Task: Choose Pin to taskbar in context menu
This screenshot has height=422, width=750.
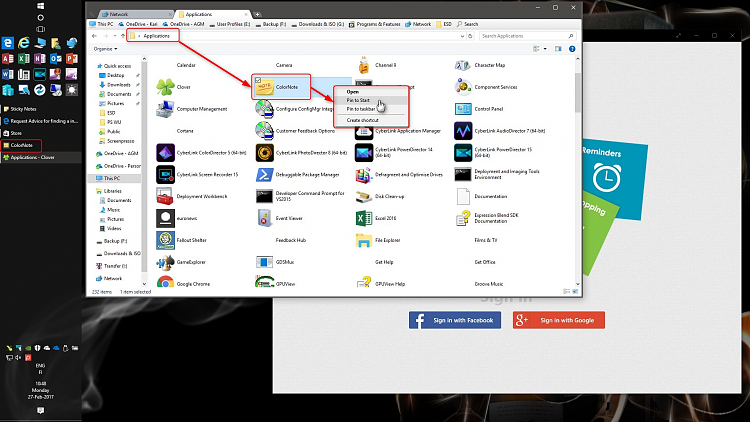Action: click(x=371, y=109)
